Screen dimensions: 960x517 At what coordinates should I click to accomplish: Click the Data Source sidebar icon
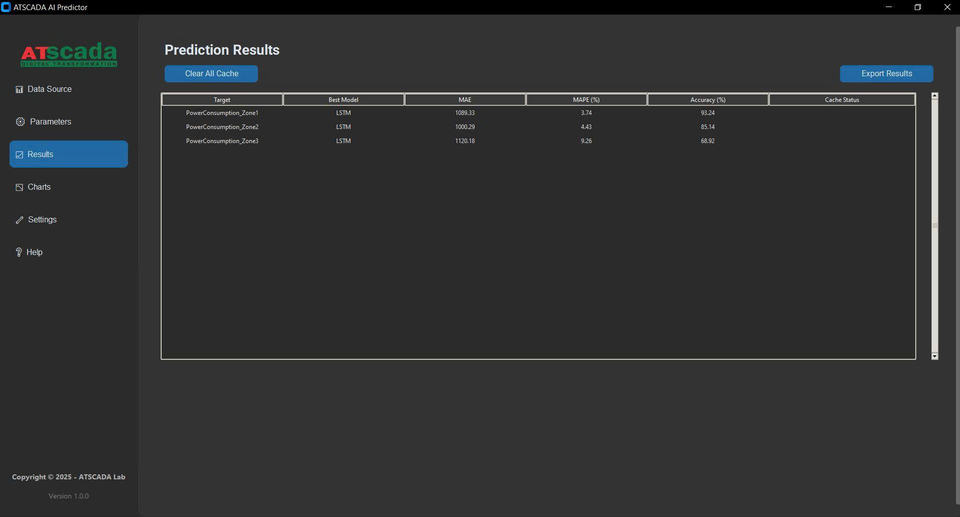[x=19, y=89]
